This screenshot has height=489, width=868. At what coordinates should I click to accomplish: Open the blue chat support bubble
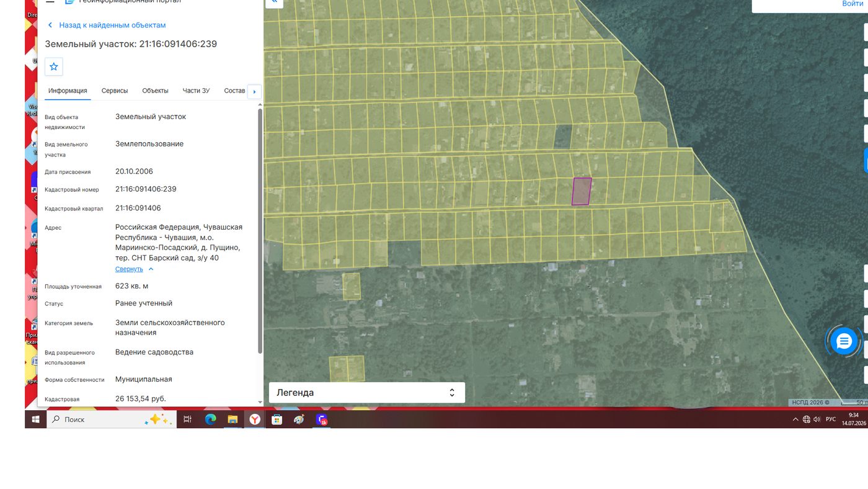coord(844,341)
